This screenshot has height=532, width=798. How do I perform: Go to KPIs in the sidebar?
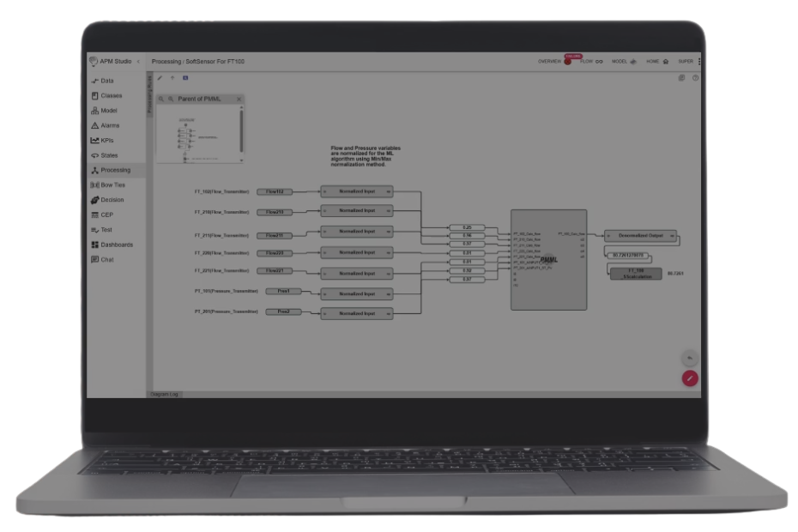click(106, 140)
